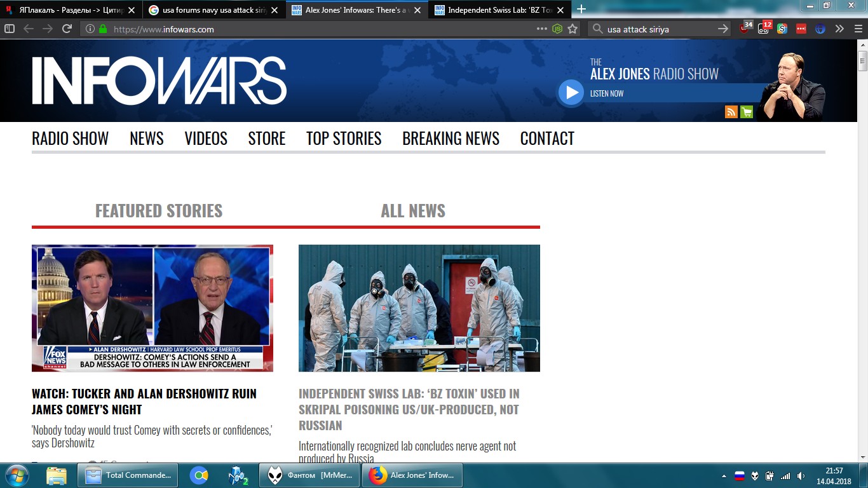Switch to the 'usa forums navy' Google tab
Screen dimensions: 868x488
pos(214,10)
